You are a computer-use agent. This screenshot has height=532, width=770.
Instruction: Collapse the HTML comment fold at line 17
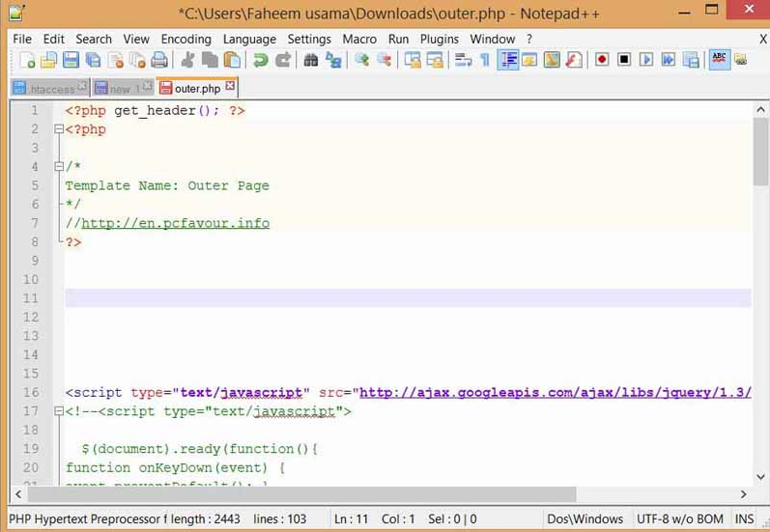coord(58,411)
